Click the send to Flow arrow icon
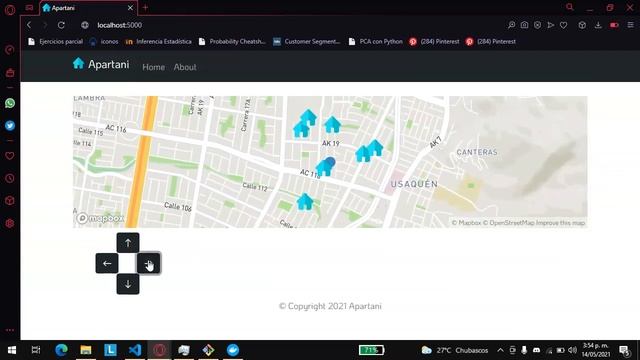640x360 pixels. click(x=551, y=25)
